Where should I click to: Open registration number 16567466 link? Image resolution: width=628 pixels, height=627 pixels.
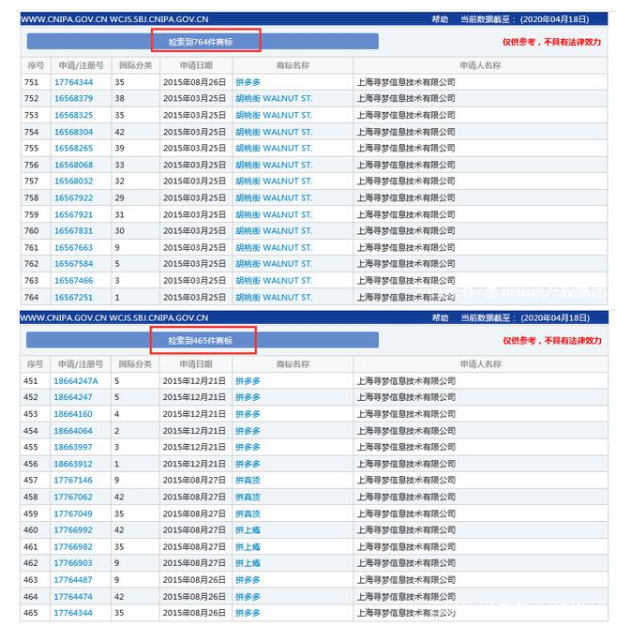74,281
